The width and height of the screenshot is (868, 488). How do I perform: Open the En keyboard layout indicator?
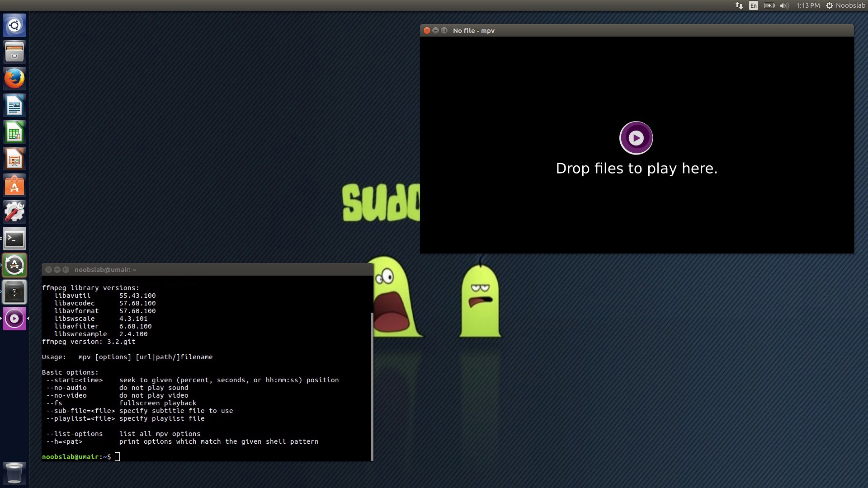(x=753, y=5)
